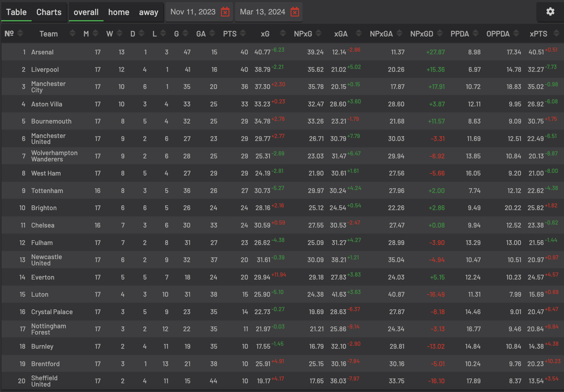This screenshot has width=564, height=392.
Task: Sort by GA column arrows
Action: (212, 33)
